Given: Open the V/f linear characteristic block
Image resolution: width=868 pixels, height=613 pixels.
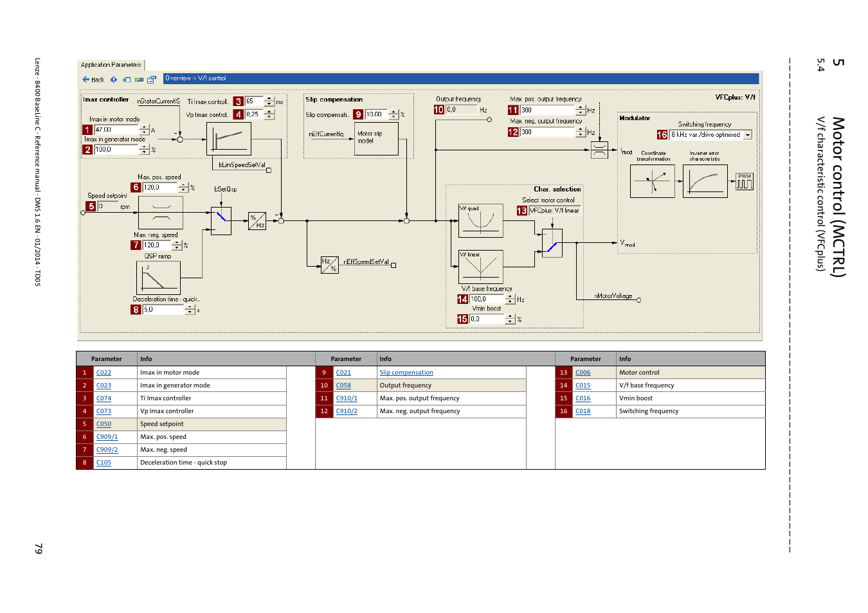Looking at the screenshot, I should (x=480, y=267).
